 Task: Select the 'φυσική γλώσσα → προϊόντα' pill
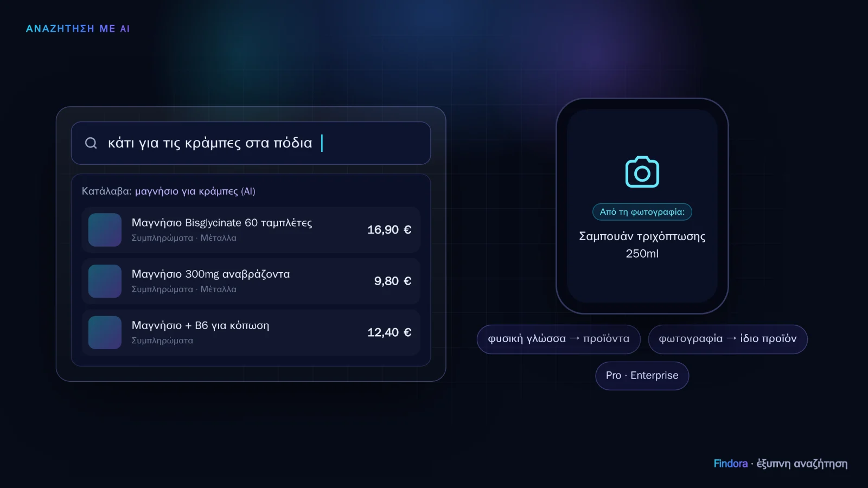[559, 339]
